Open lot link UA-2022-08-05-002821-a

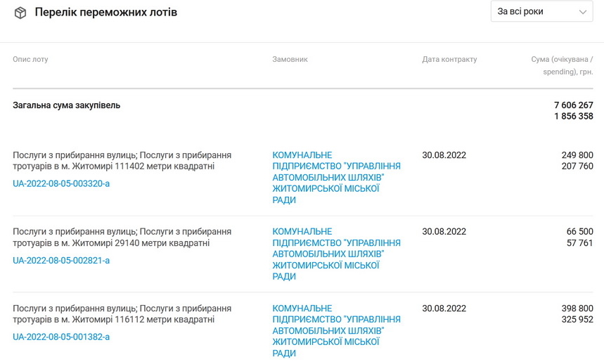pyautogui.click(x=61, y=260)
